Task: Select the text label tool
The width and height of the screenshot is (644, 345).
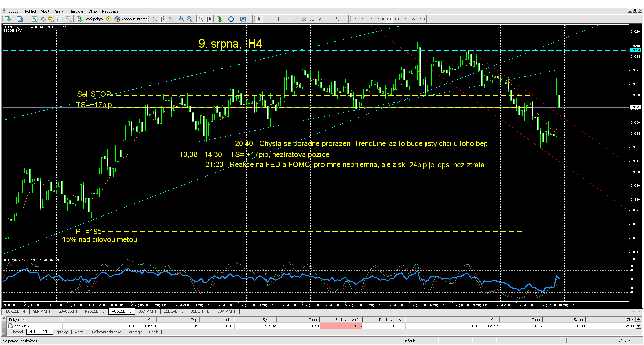Action: [329, 19]
